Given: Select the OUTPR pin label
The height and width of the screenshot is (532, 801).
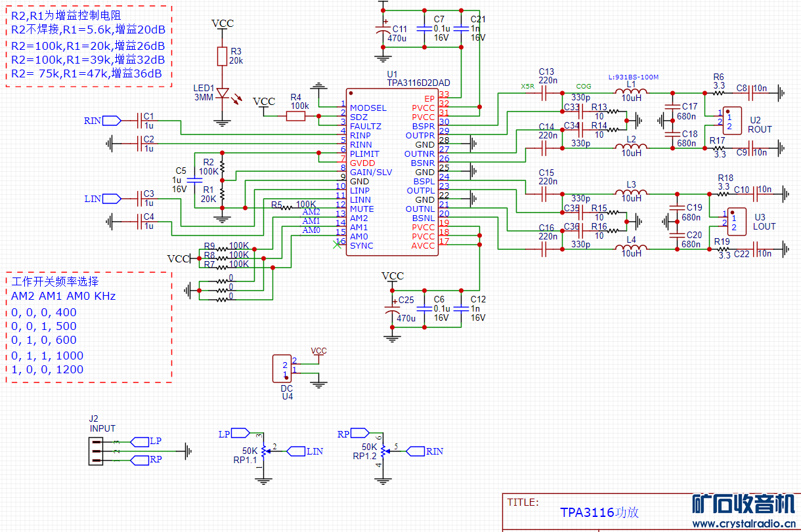Looking at the screenshot, I should [420, 135].
